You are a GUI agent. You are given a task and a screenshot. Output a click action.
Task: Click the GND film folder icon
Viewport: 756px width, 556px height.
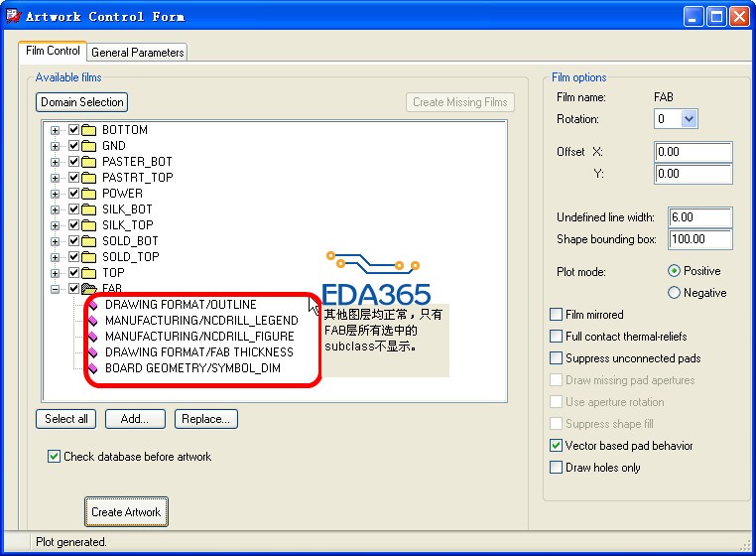(88, 146)
